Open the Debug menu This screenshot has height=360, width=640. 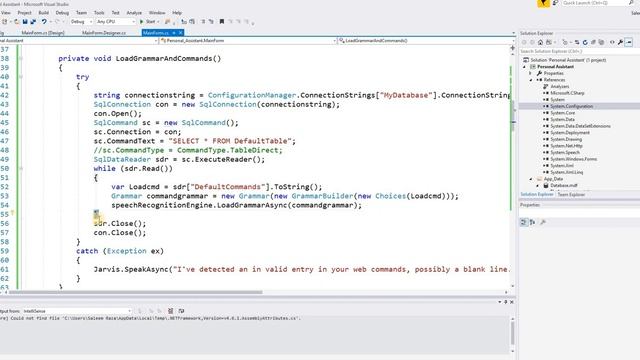tap(62, 13)
